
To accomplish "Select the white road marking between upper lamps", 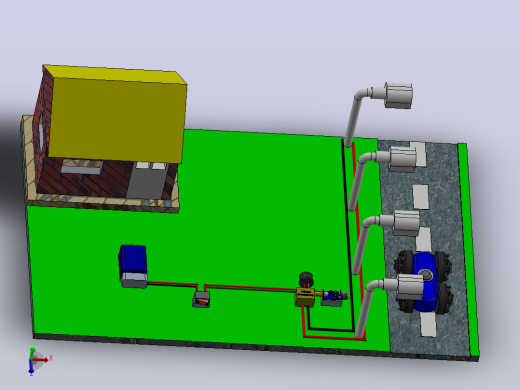I will (x=421, y=197).
